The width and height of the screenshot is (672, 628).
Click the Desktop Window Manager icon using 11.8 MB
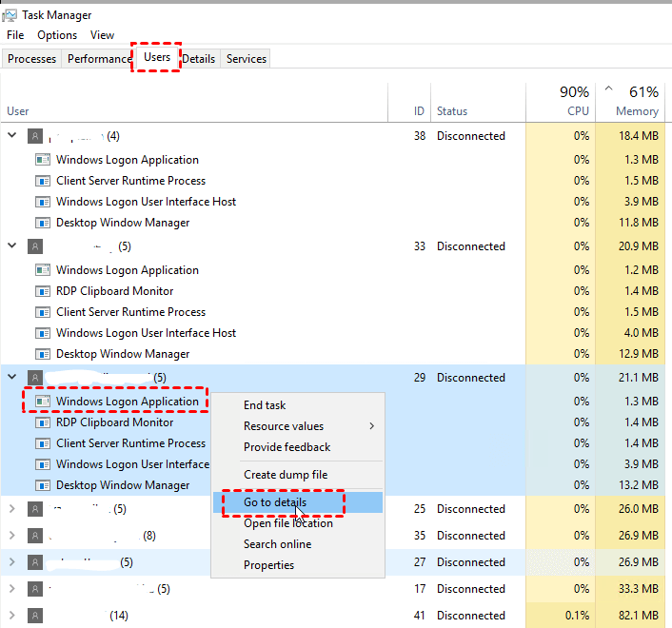pyautogui.click(x=42, y=223)
